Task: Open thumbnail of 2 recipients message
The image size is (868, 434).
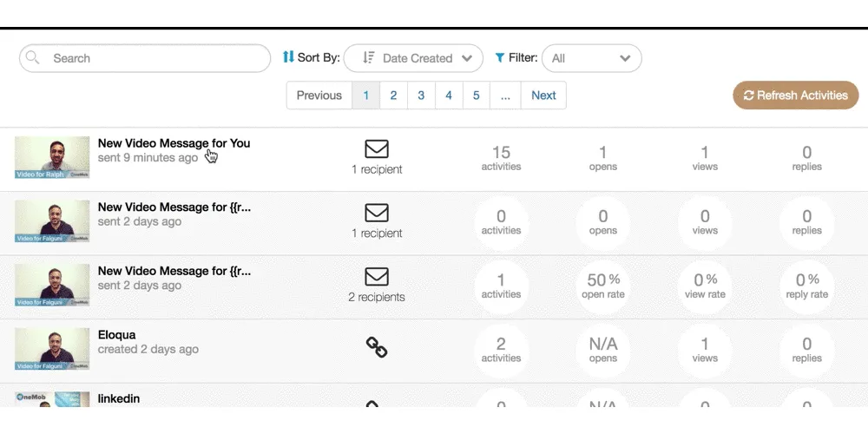Action: [x=52, y=285]
